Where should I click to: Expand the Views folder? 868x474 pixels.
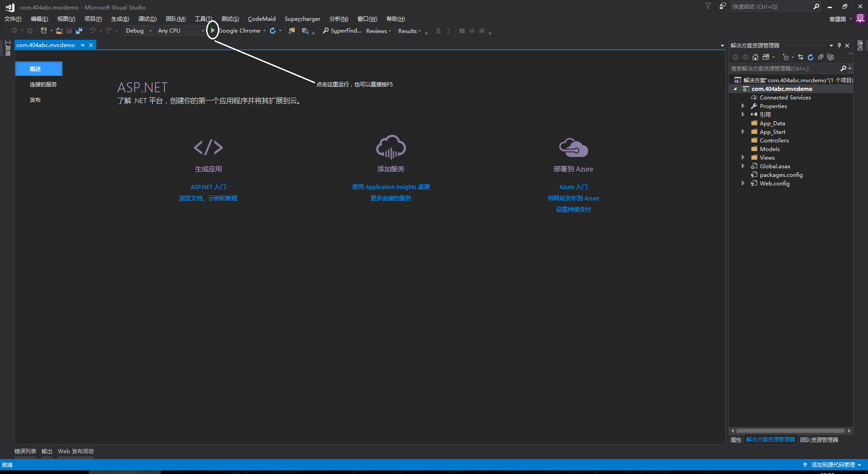(x=743, y=157)
